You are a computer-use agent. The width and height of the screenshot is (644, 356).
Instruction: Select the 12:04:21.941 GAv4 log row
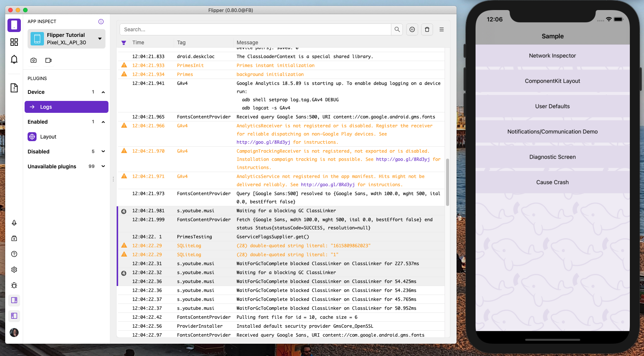pos(281,96)
